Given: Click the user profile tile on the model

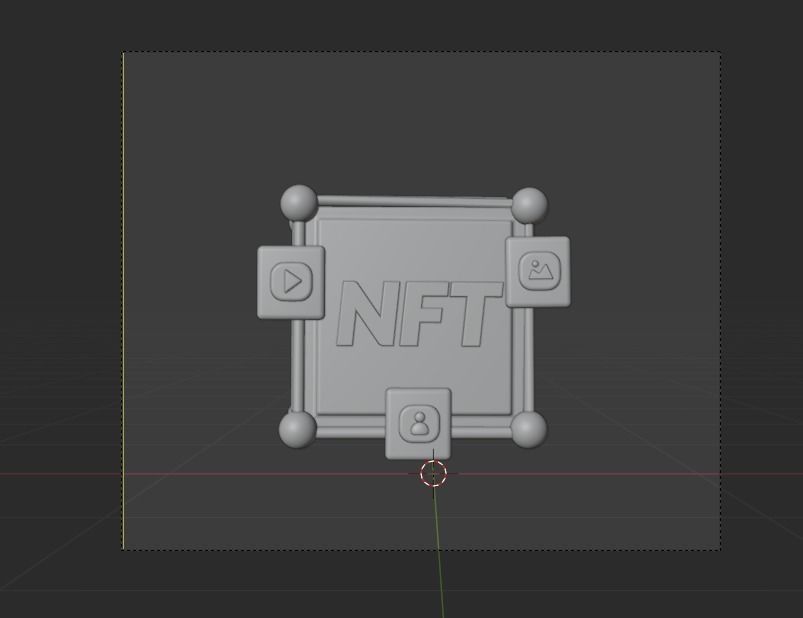Looking at the screenshot, I should 418,423.
